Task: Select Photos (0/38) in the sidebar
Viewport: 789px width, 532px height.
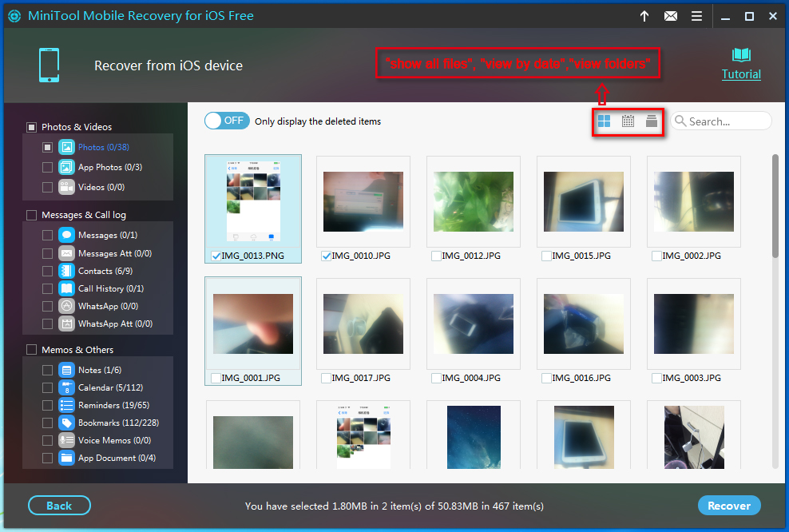Action: [104, 147]
